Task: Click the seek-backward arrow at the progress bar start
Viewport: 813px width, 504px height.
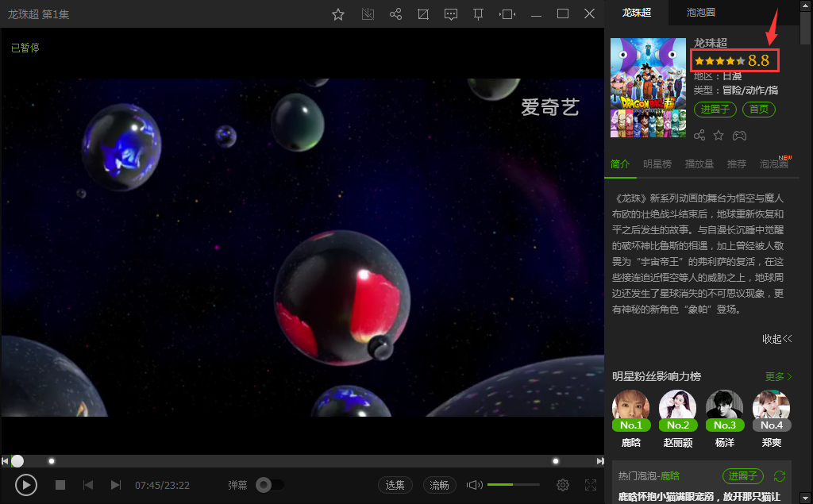Action: (x=5, y=460)
